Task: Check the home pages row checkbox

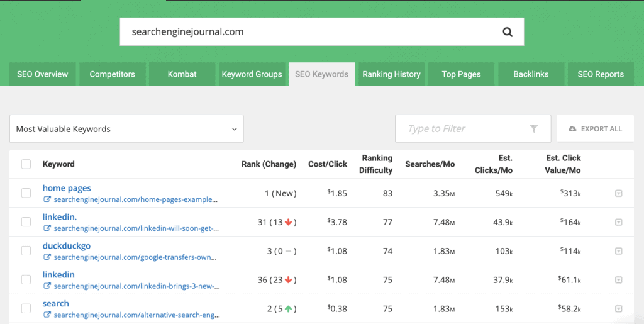Action: pyautogui.click(x=26, y=193)
